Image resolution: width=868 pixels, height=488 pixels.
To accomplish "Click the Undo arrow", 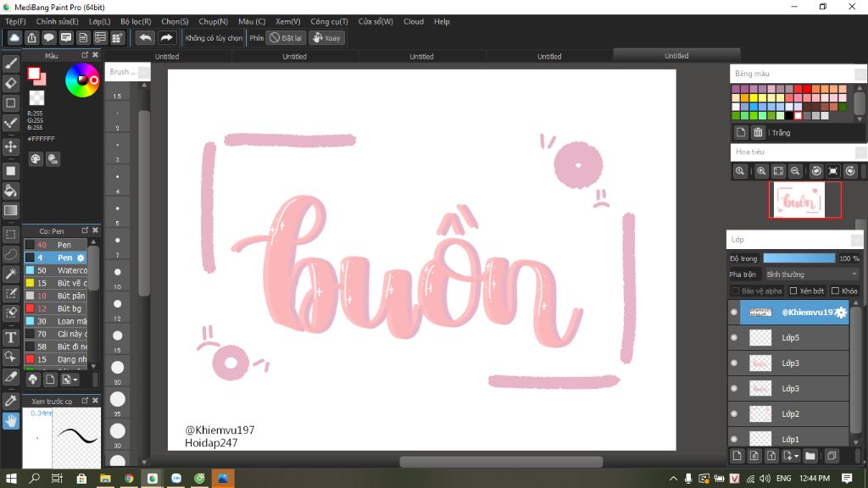I will [x=145, y=37].
